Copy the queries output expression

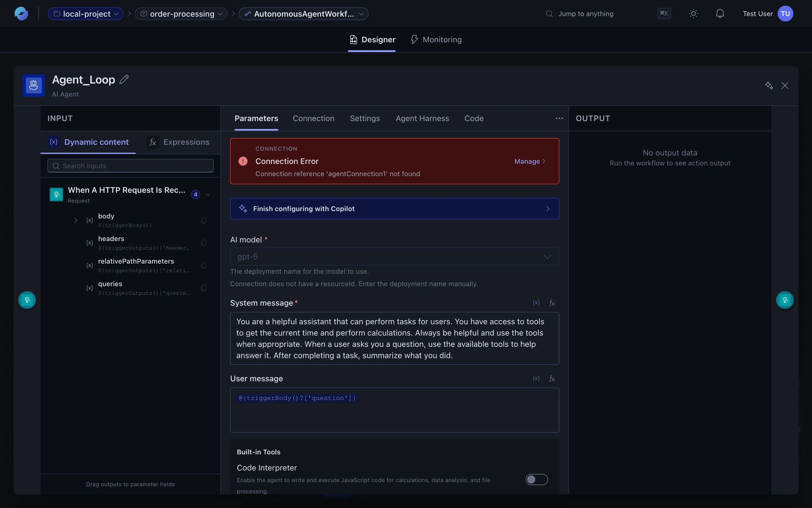pyautogui.click(x=203, y=288)
